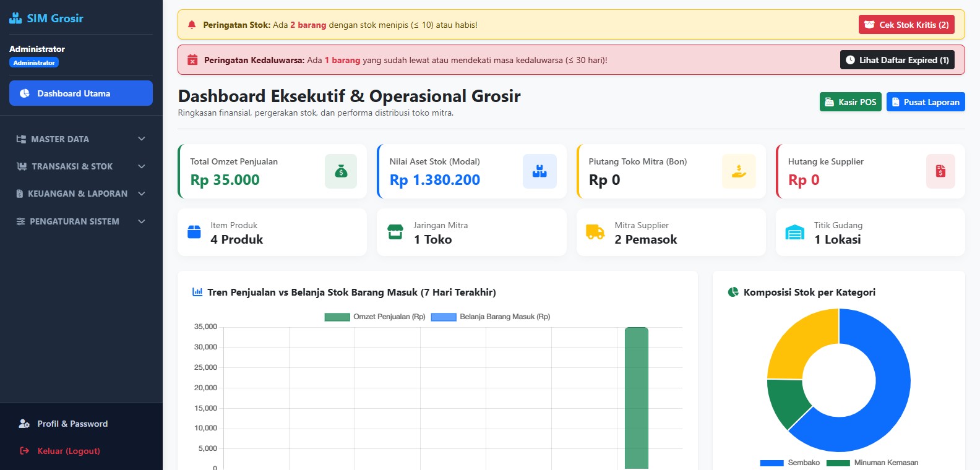This screenshot has height=470, width=980.
Task: Toggle Omzet Penjualan (Rp) legend series
Action: tap(375, 317)
